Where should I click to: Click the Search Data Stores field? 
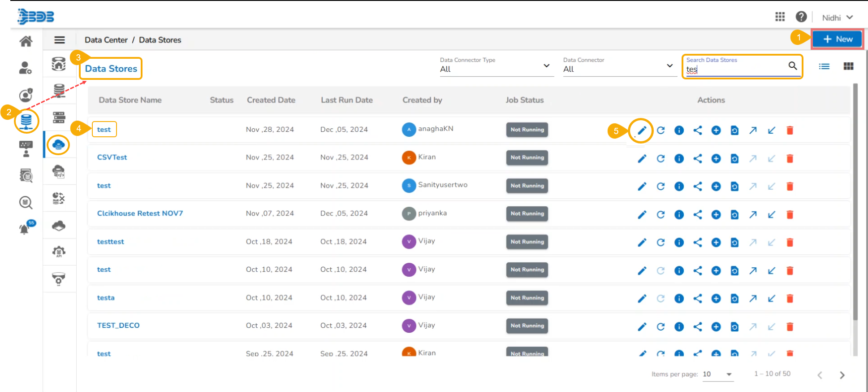735,70
